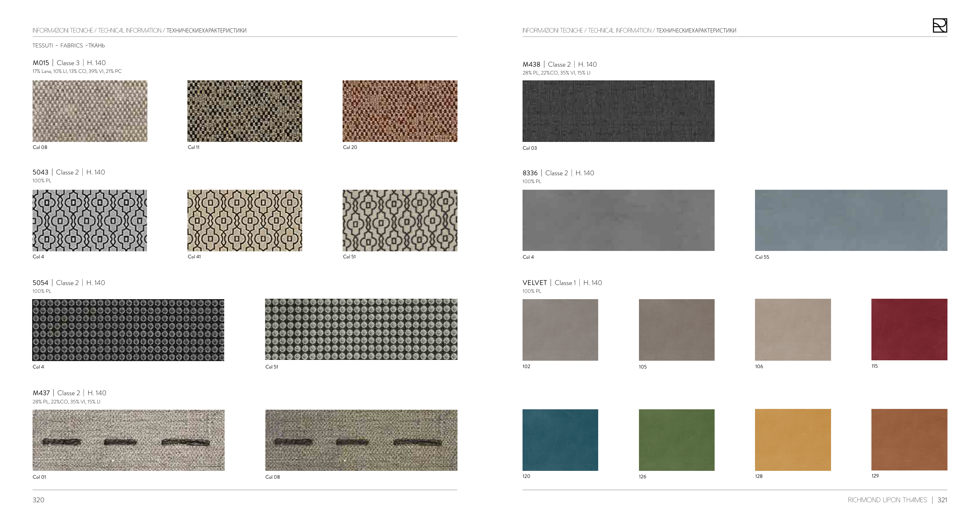
Task: Select the teal velvet swatch 120
Action: [560, 440]
